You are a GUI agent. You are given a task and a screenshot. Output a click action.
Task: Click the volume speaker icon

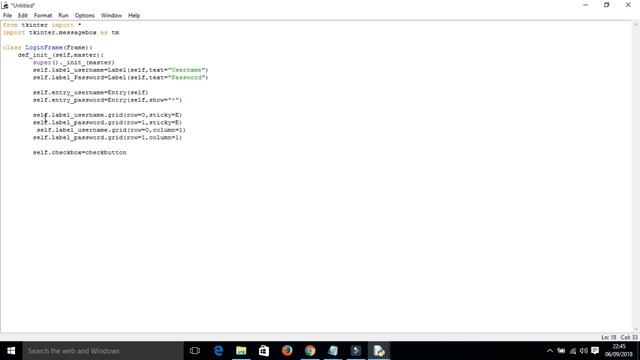tap(584, 351)
